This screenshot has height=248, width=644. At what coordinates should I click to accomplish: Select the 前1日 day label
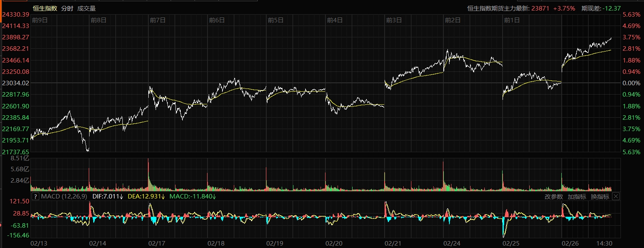[x=512, y=20]
